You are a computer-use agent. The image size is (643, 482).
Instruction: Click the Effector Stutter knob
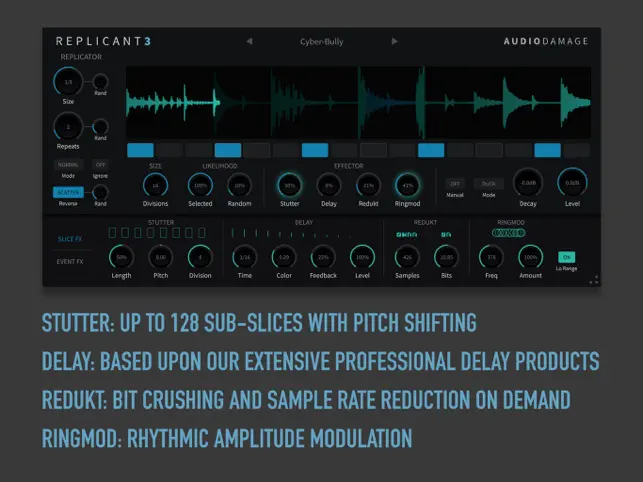(290, 185)
